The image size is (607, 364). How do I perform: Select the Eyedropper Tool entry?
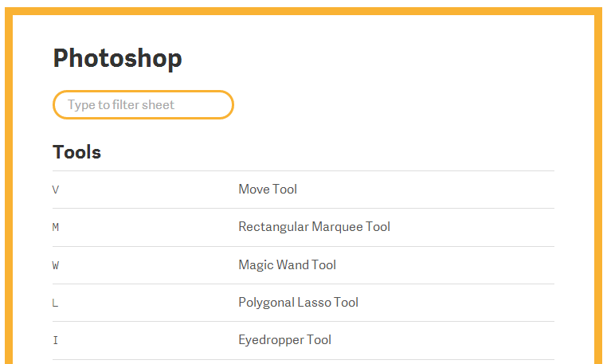click(284, 340)
